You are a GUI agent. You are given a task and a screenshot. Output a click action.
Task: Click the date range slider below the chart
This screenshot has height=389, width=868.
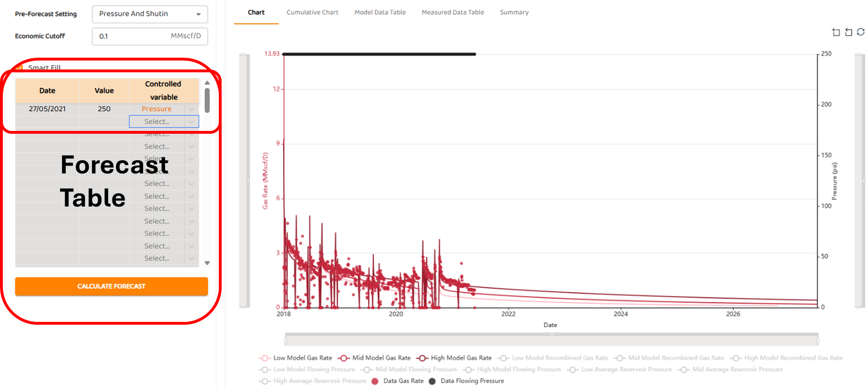[x=551, y=339]
